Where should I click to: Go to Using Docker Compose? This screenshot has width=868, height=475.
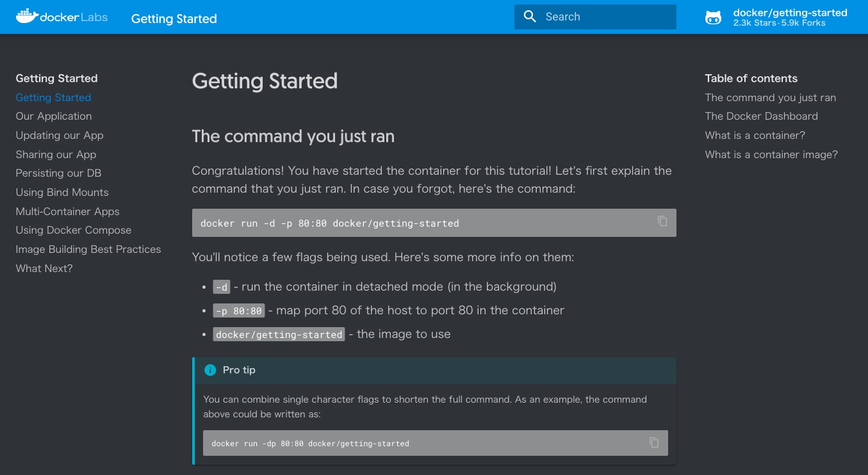[x=74, y=230]
